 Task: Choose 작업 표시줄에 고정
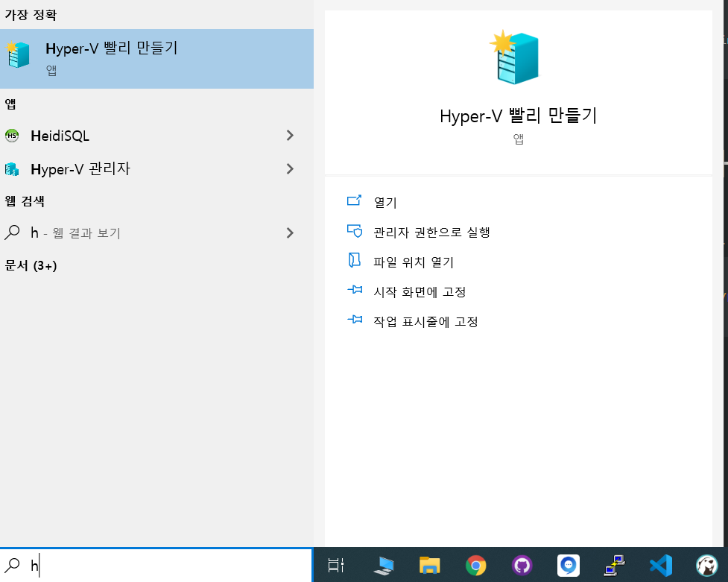[425, 321]
